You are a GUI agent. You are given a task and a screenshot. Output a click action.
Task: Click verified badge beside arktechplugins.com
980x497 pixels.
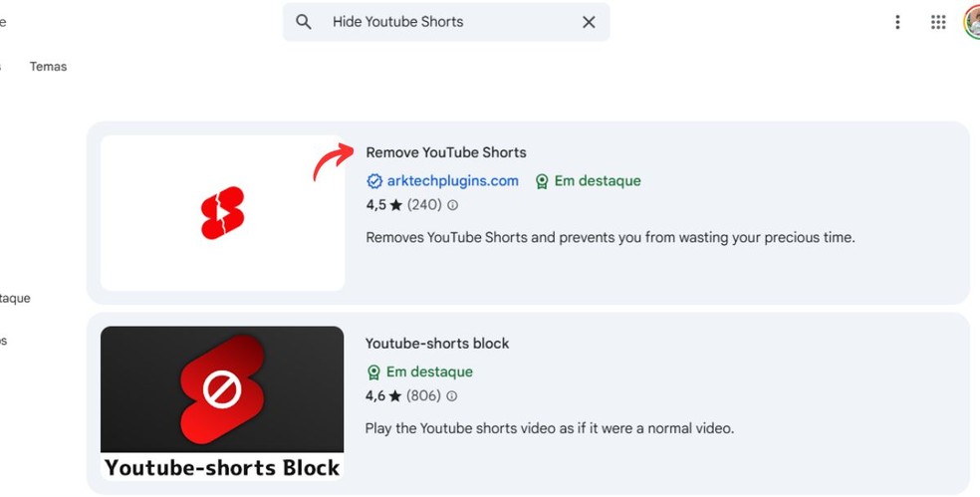374,181
